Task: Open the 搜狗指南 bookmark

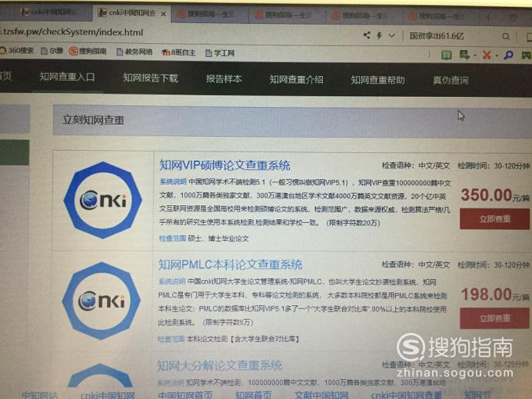Action: point(88,52)
